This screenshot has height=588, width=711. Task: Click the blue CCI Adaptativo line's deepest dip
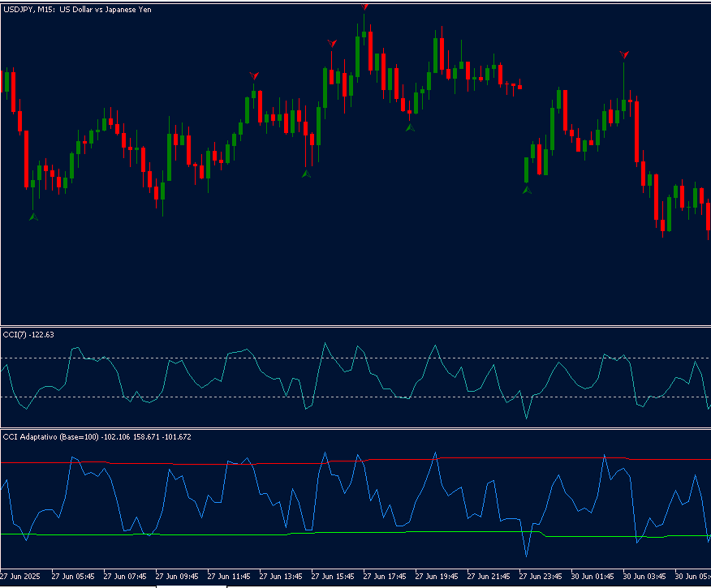526,558
